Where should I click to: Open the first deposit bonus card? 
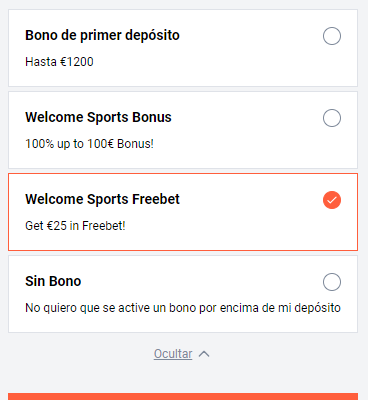[x=183, y=48]
